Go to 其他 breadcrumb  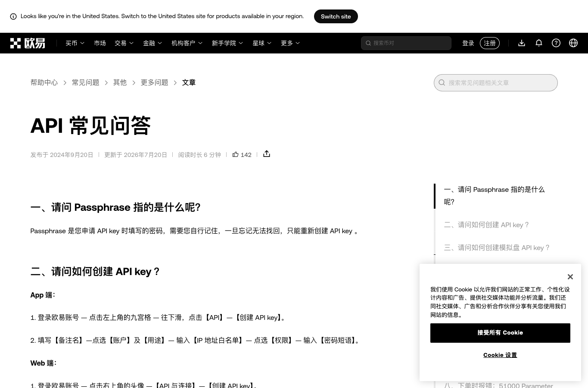pos(120,82)
